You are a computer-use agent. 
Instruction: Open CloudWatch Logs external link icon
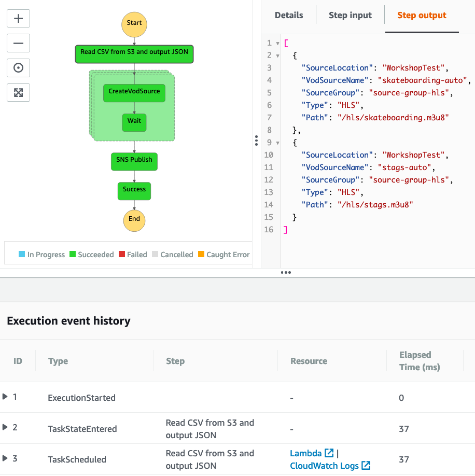(365, 465)
